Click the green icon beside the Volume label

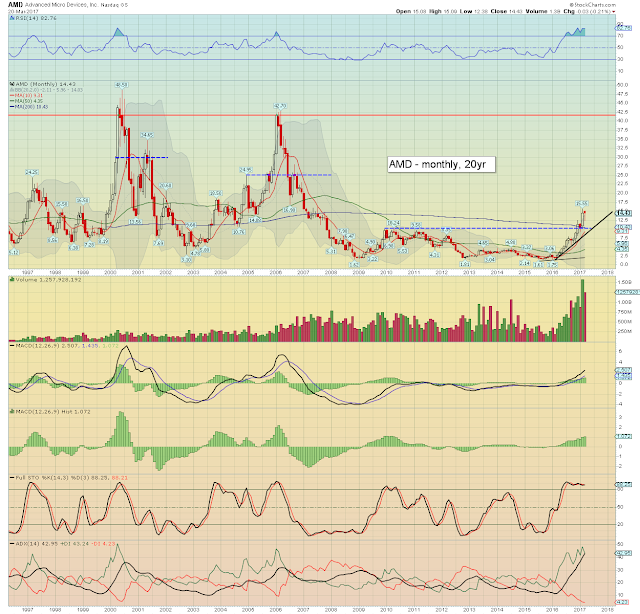point(12,280)
